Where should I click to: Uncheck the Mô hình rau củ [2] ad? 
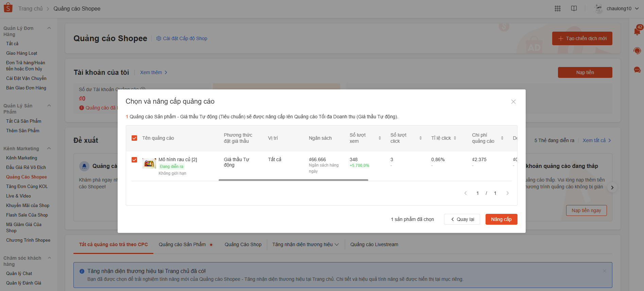[x=134, y=160]
